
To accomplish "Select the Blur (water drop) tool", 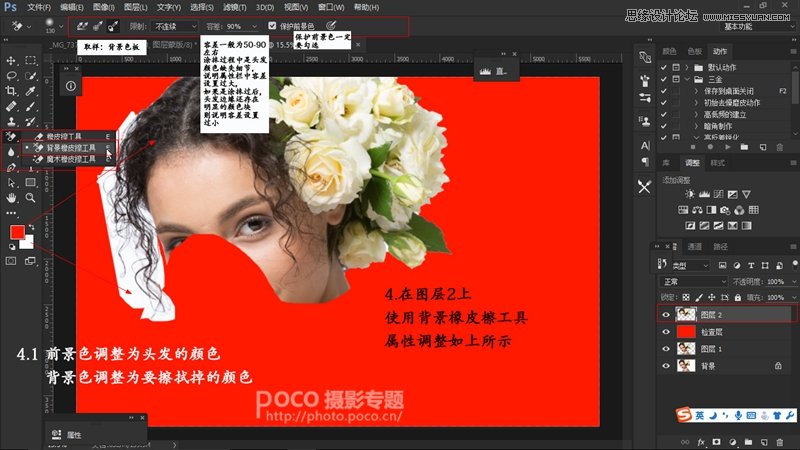I will pos(11,152).
